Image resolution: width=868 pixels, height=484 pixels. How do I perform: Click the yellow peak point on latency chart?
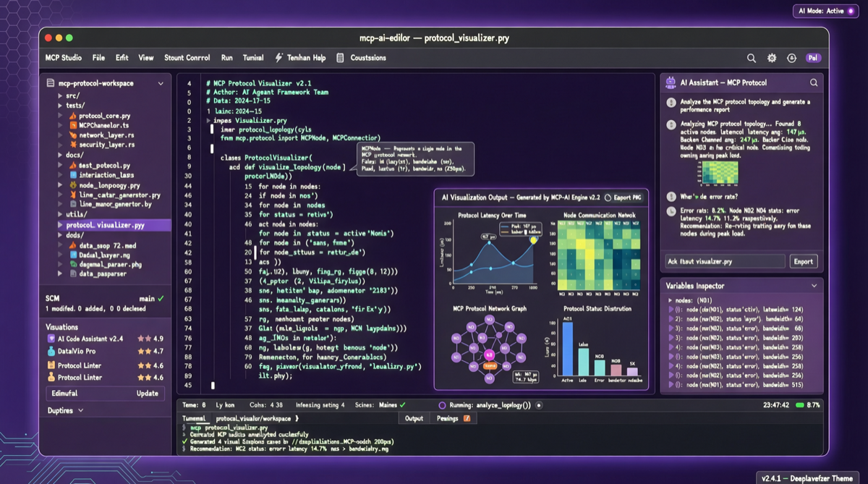click(x=535, y=240)
